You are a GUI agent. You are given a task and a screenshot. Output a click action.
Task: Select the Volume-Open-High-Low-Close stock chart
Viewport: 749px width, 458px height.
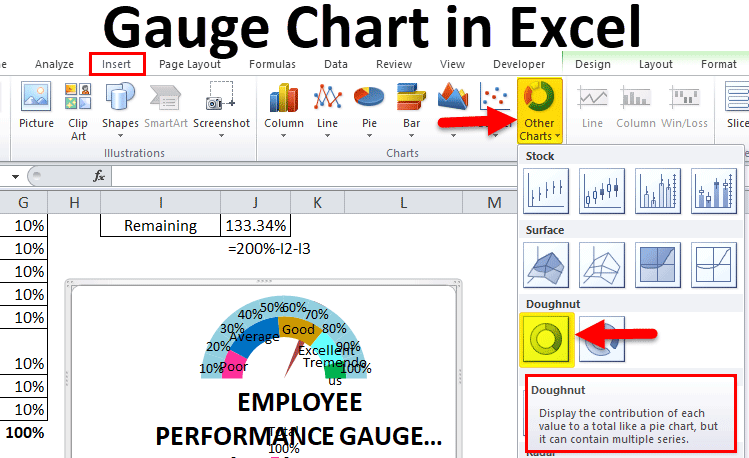pos(714,191)
